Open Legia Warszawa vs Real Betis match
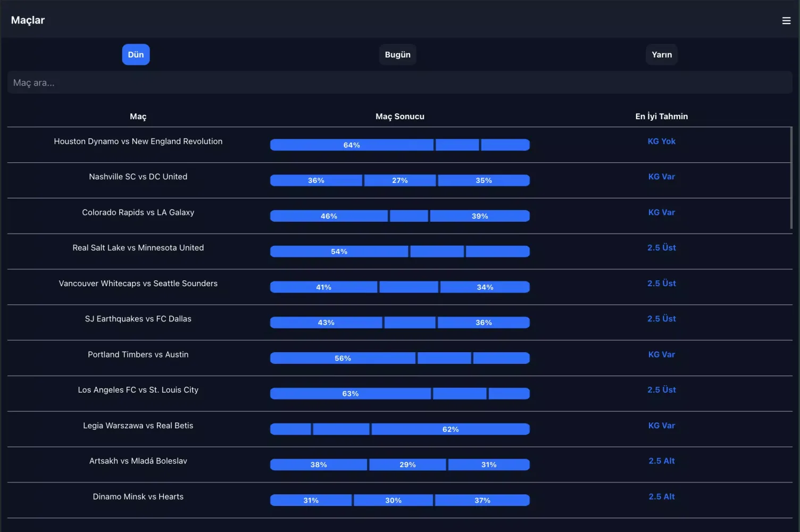Screen dimensions: 800x532 [x=138, y=425]
